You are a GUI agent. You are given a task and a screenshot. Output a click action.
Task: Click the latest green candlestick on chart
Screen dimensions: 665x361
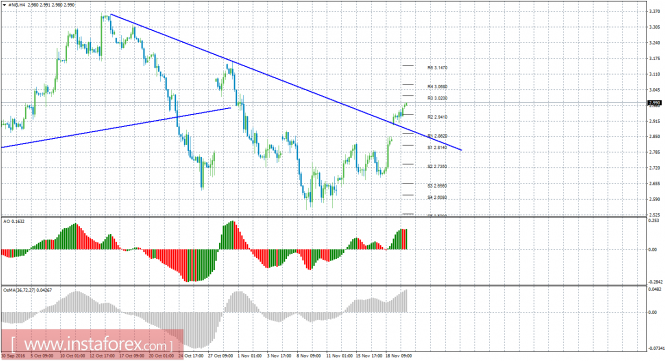pyautogui.click(x=406, y=104)
